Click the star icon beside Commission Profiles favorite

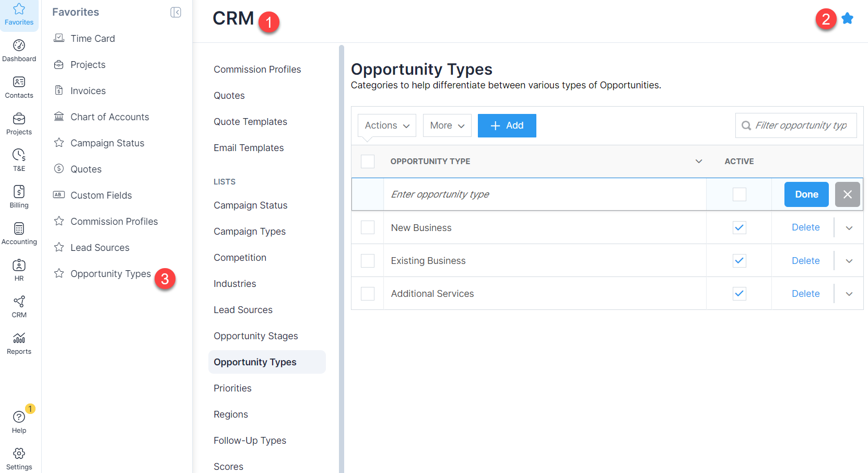[59, 221]
